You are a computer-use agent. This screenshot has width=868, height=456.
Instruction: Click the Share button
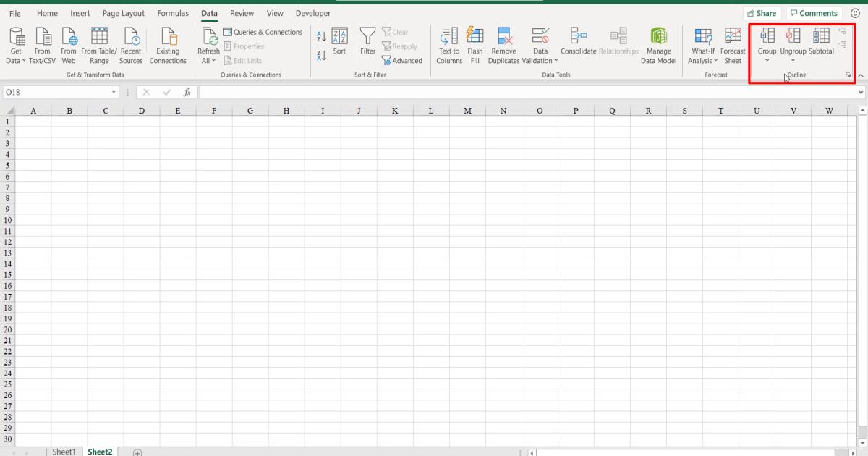point(762,12)
